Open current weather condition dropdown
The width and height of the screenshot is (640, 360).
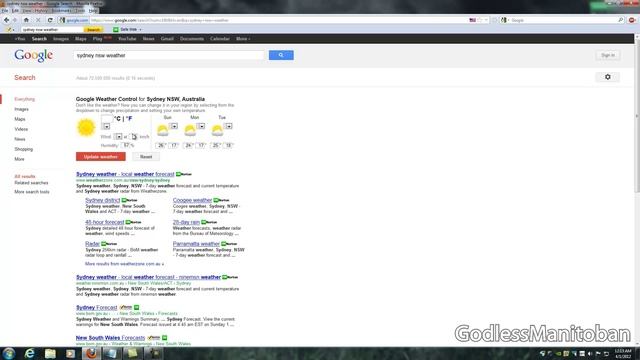[106, 127]
